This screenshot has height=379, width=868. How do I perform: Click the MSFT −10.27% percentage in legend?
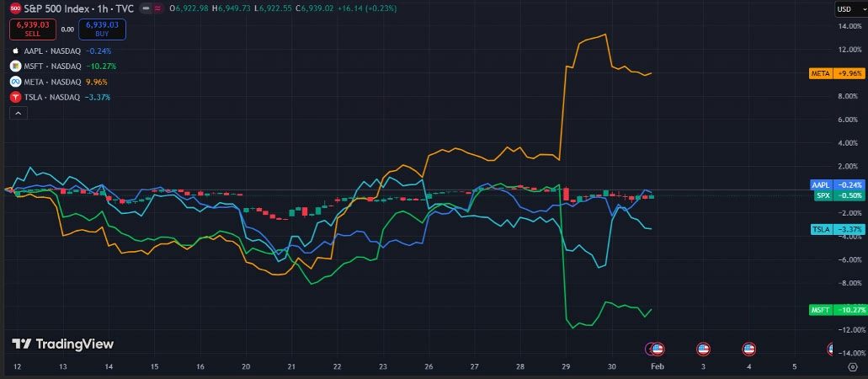[x=101, y=67]
